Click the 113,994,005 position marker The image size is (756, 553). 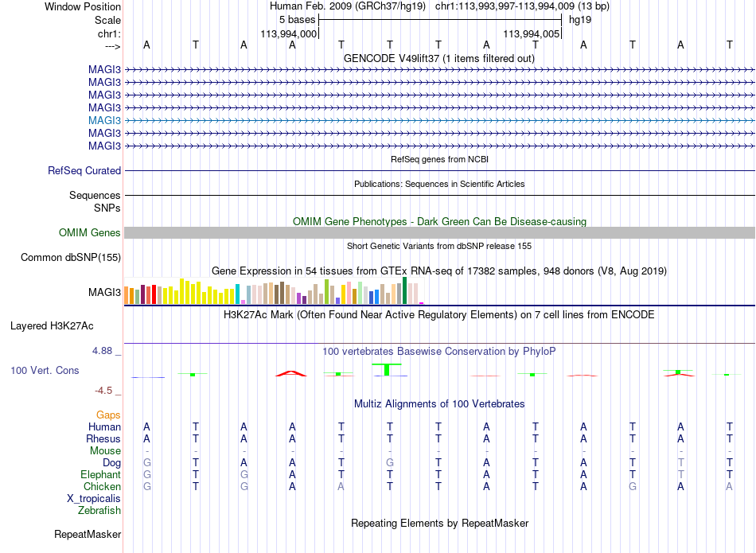(532, 33)
